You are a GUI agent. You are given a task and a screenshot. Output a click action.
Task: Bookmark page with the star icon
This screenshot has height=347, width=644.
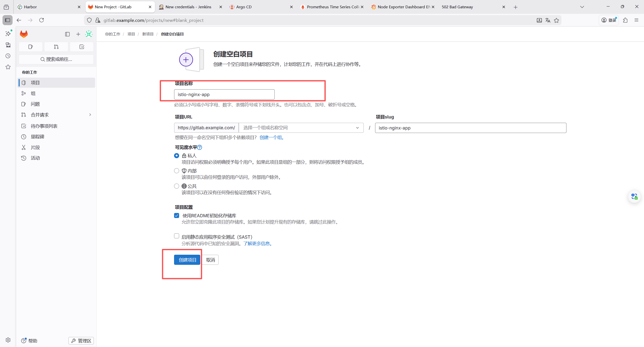pos(556,20)
